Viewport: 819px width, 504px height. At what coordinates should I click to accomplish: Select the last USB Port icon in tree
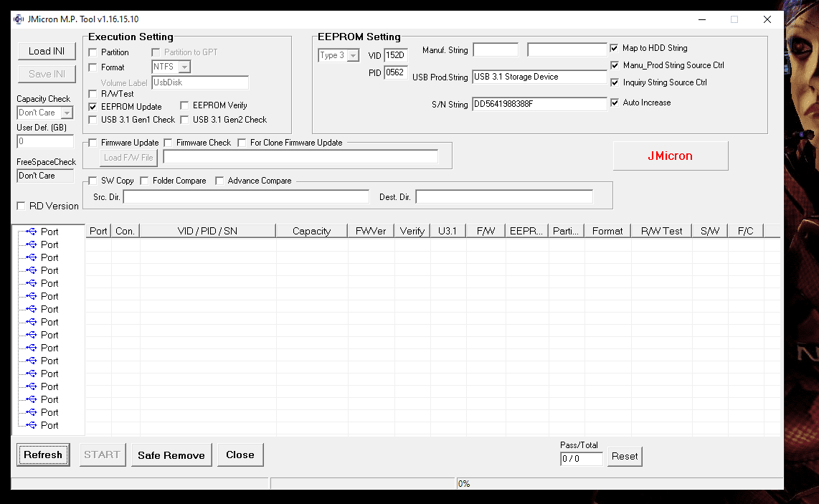pos(32,425)
